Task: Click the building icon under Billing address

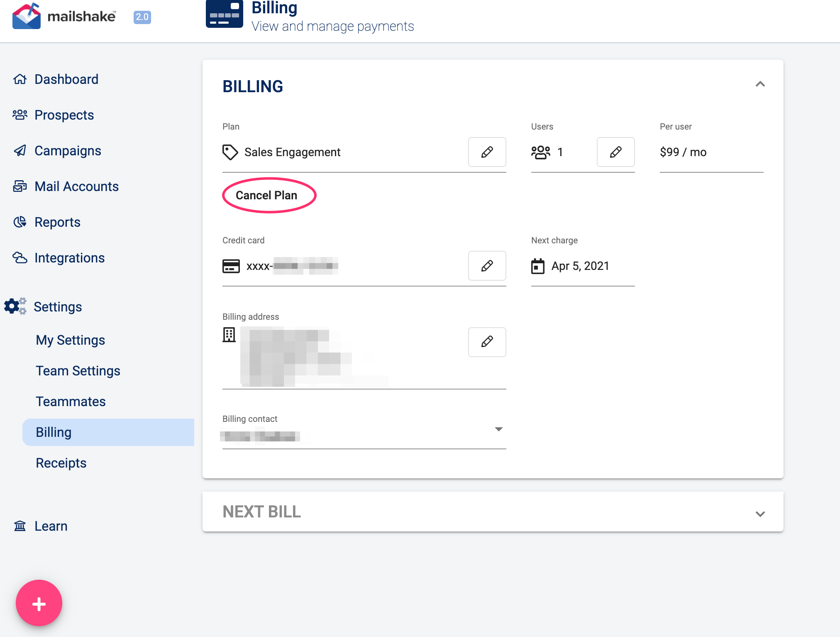Action: click(229, 335)
